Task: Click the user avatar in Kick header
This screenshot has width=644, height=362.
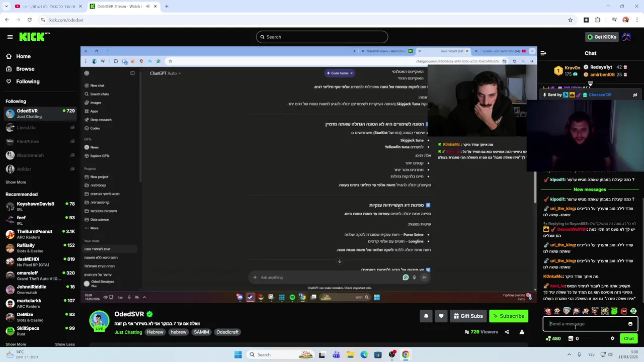Action: click(x=627, y=37)
